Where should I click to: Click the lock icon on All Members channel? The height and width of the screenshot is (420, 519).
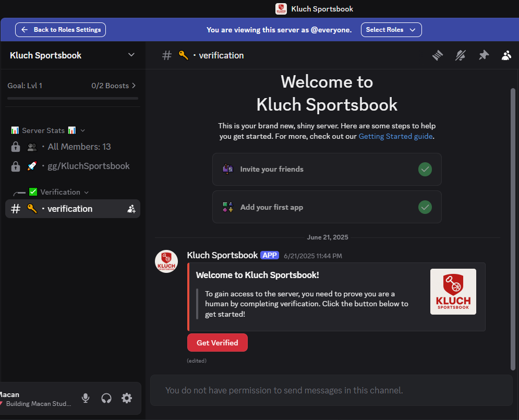click(16, 147)
